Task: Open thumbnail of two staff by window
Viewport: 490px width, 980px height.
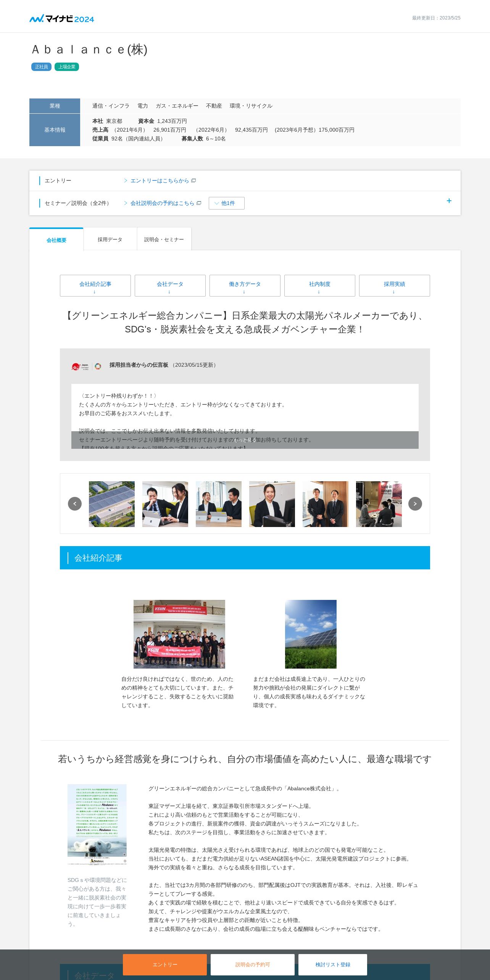Action: (219, 504)
